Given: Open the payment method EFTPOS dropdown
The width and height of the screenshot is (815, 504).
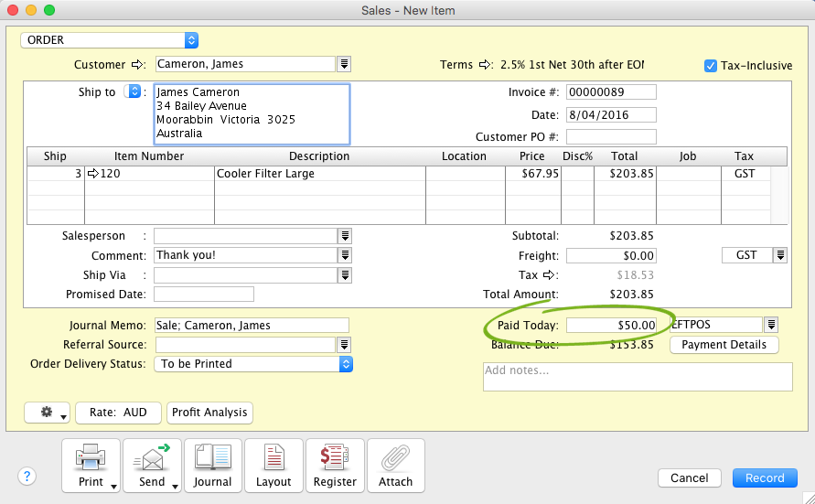Looking at the screenshot, I should pyautogui.click(x=771, y=325).
